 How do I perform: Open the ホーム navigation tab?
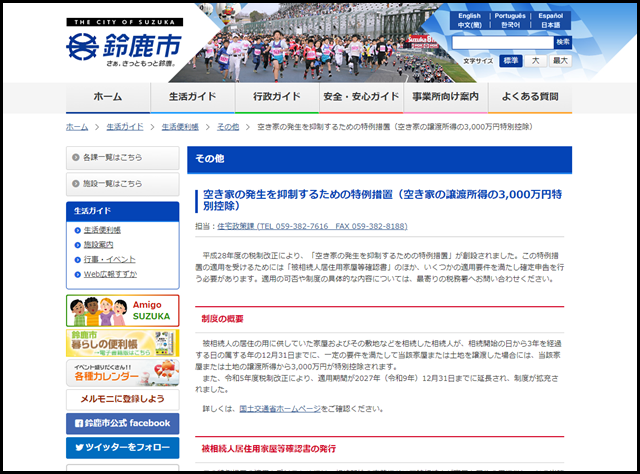point(108,98)
